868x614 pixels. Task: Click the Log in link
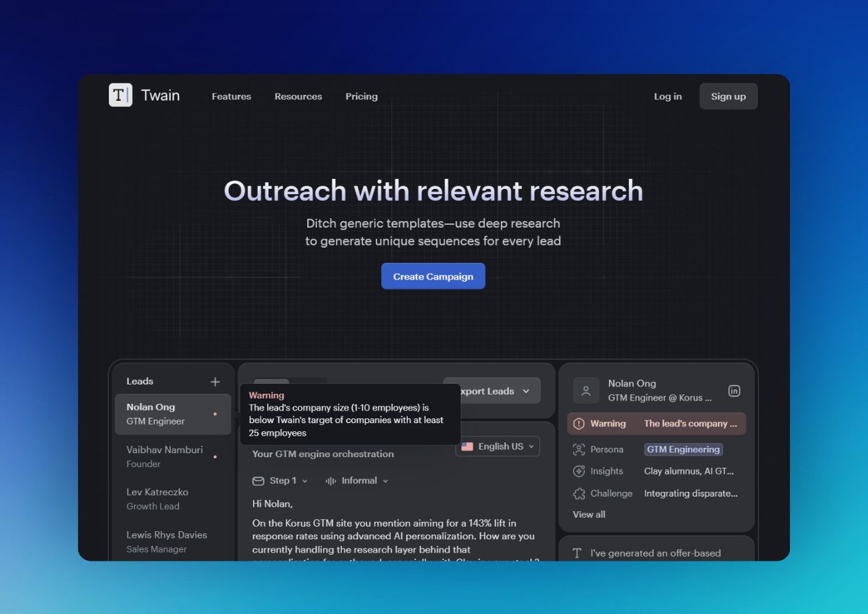coord(668,96)
